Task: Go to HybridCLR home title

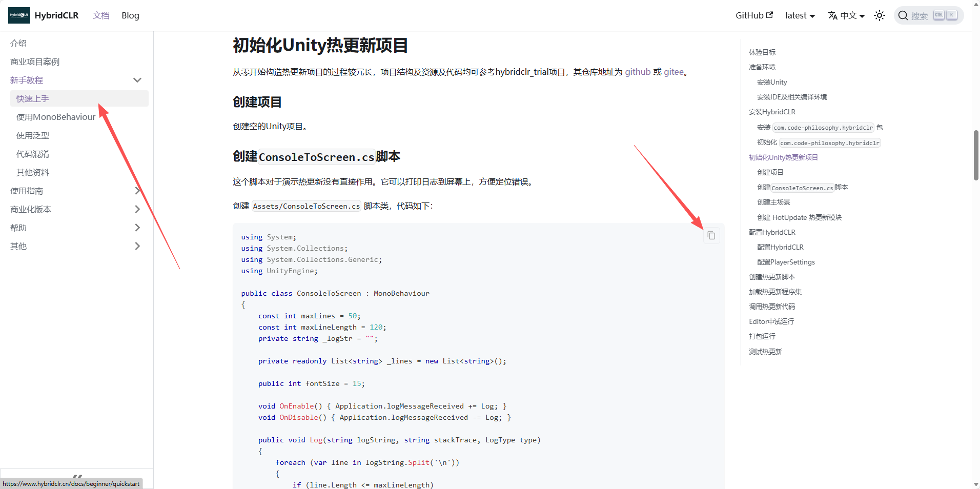Action: pyautogui.click(x=56, y=15)
